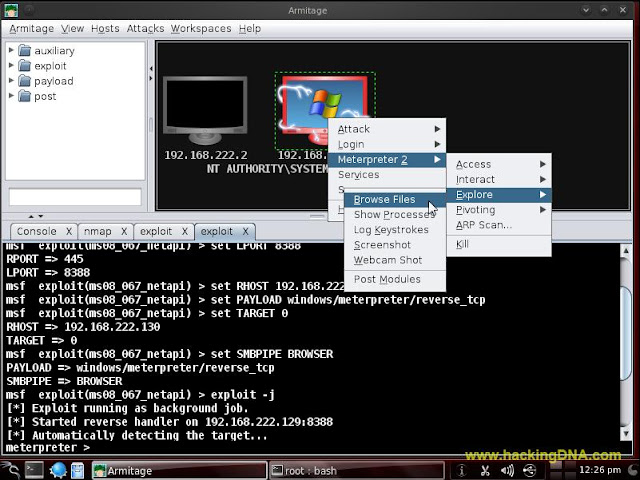
Task: Open the Attack submenu
Action: (x=387, y=129)
